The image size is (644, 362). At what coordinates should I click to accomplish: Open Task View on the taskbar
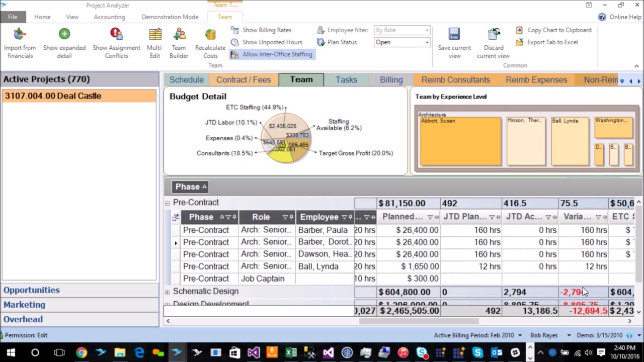[x=59, y=352]
